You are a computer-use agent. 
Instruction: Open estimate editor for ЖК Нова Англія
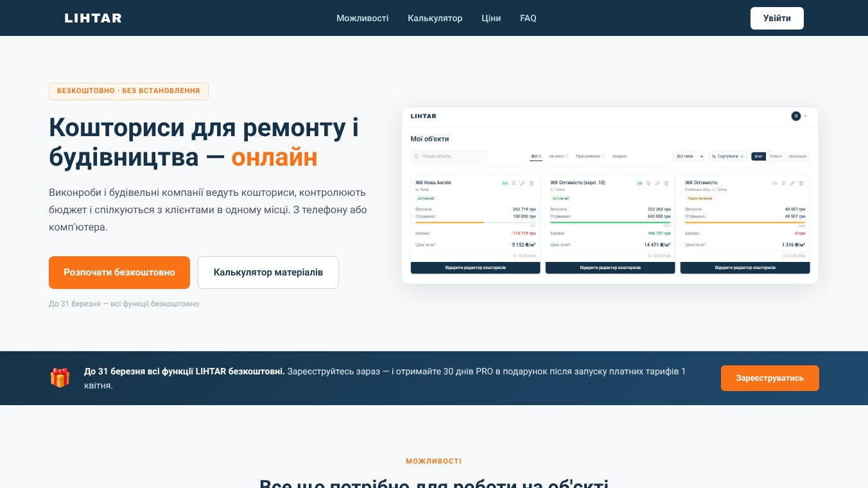click(x=476, y=268)
